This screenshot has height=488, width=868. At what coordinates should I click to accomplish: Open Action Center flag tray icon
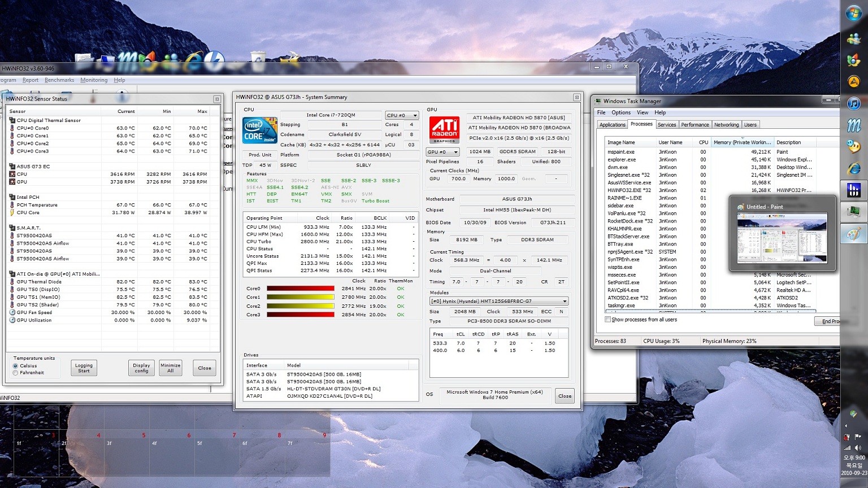click(858, 437)
